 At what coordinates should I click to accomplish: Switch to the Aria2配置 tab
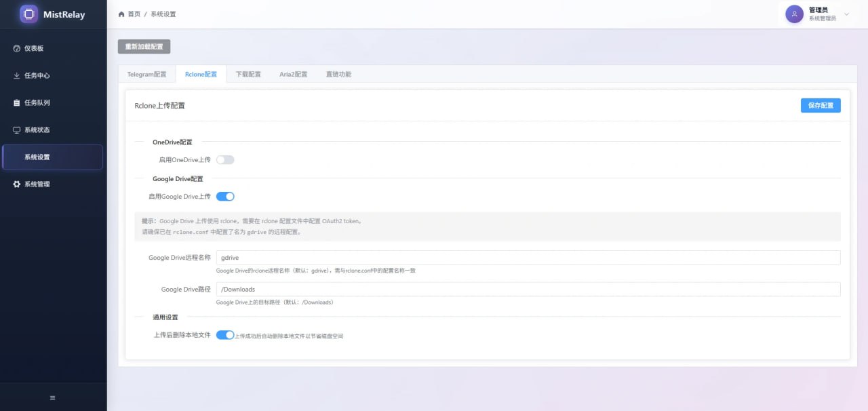tap(294, 74)
